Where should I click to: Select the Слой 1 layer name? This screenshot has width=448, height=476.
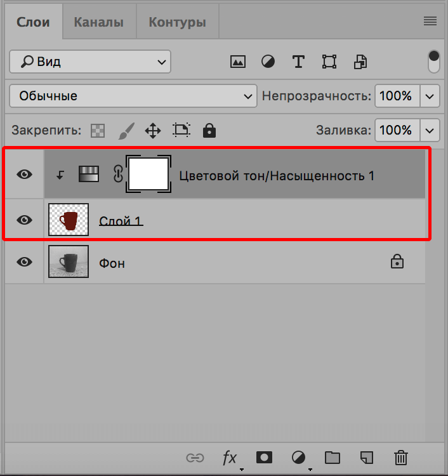click(x=121, y=221)
